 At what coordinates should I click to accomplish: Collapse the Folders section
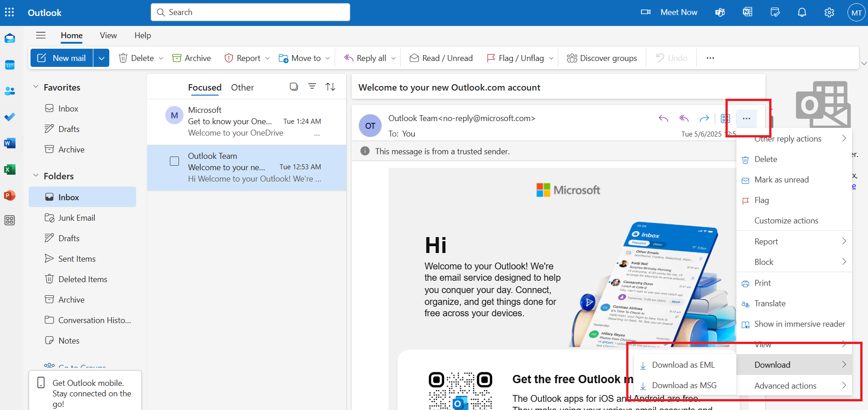point(36,175)
